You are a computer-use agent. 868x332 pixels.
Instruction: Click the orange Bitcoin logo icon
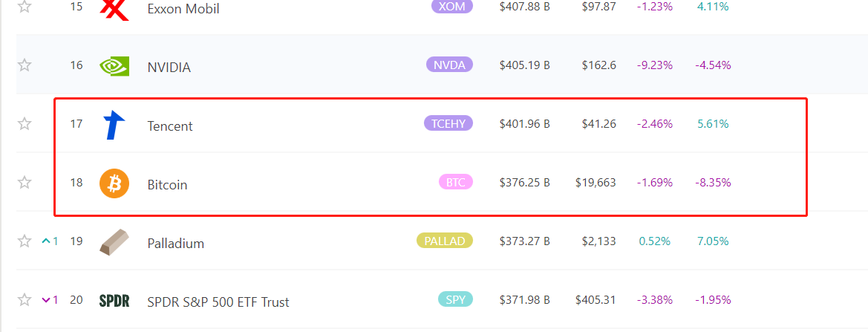(x=114, y=183)
